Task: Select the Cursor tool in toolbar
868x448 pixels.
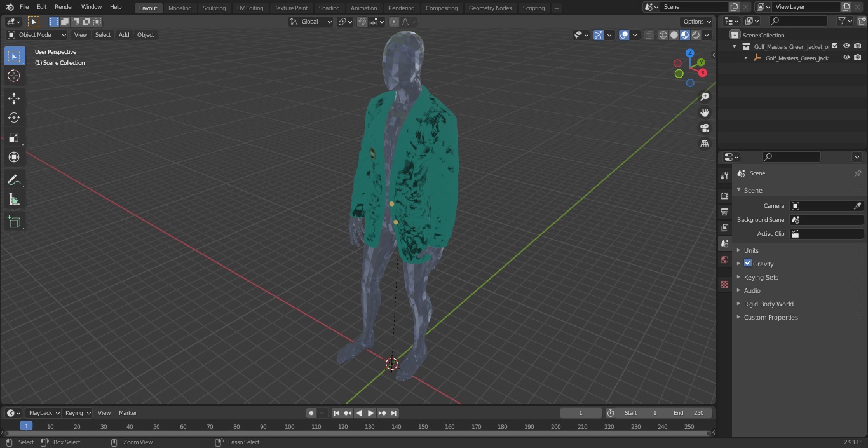Action: [14, 76]
